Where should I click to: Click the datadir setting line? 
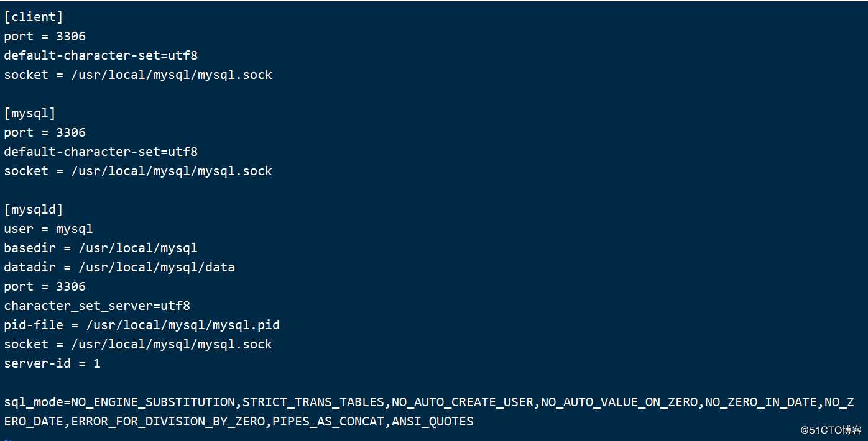[x=119, y=268]
